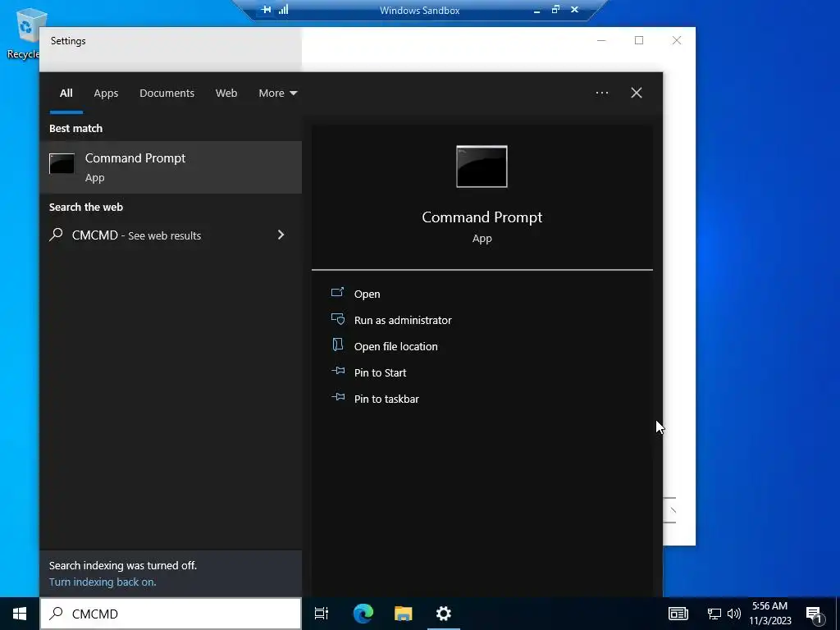Select the Command Prompt best match result

click(171, 167)
